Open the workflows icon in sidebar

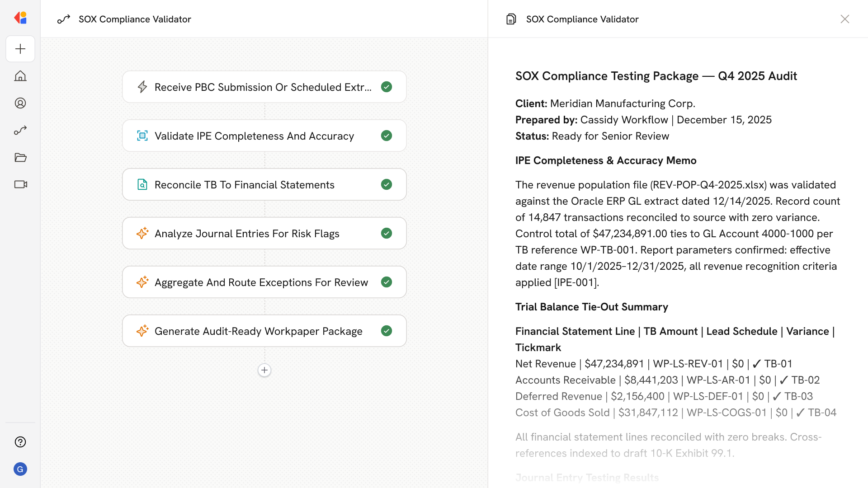pyautogui.click(x=20, y=130)
